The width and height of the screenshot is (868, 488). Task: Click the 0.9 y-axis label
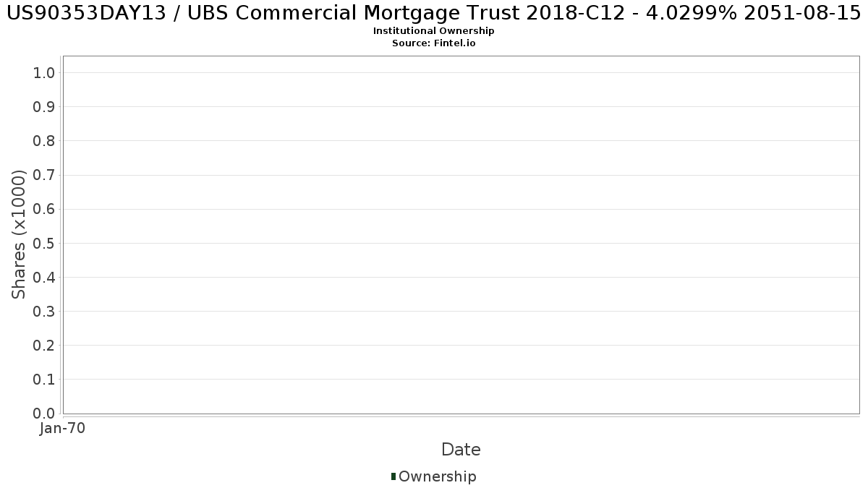(x=44, y=106)
